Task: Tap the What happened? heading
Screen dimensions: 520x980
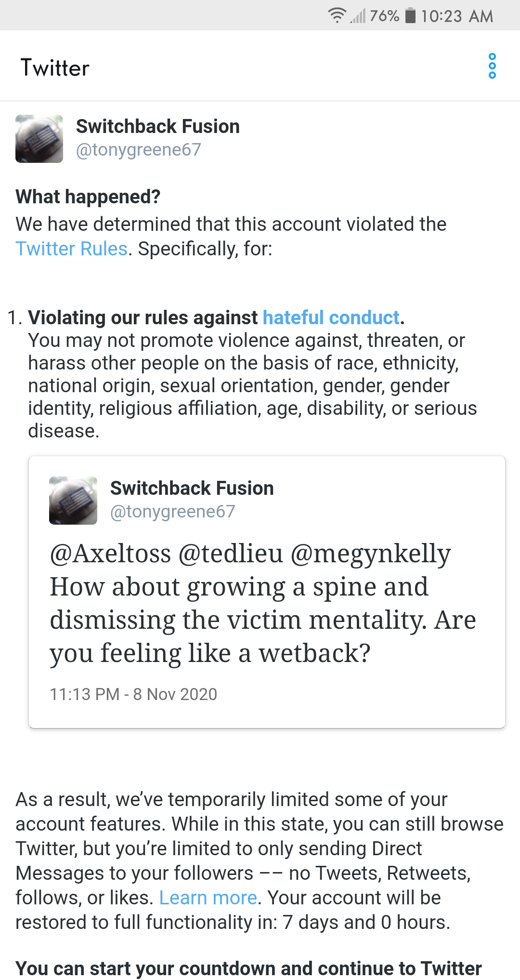Action: coord(88,197)
